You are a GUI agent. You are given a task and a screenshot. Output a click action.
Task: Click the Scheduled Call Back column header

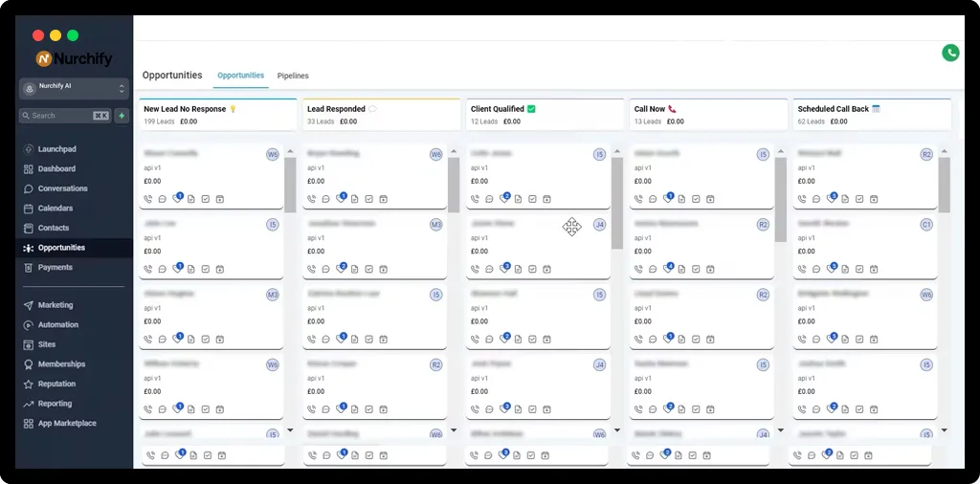click(x=872, y=115)
